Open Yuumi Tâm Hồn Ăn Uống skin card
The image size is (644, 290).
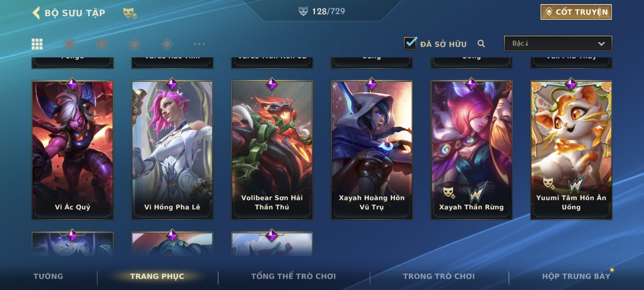571,150
